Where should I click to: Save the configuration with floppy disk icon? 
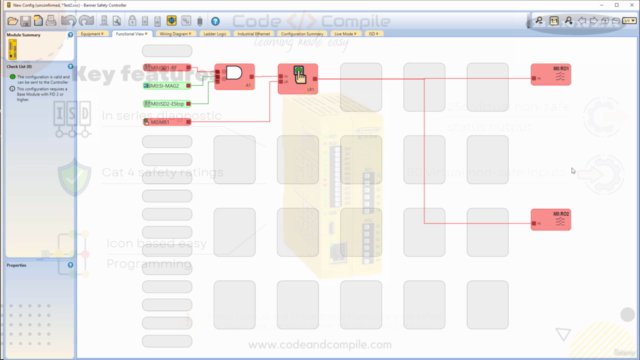pyautogui.click(x=25, y=21)
